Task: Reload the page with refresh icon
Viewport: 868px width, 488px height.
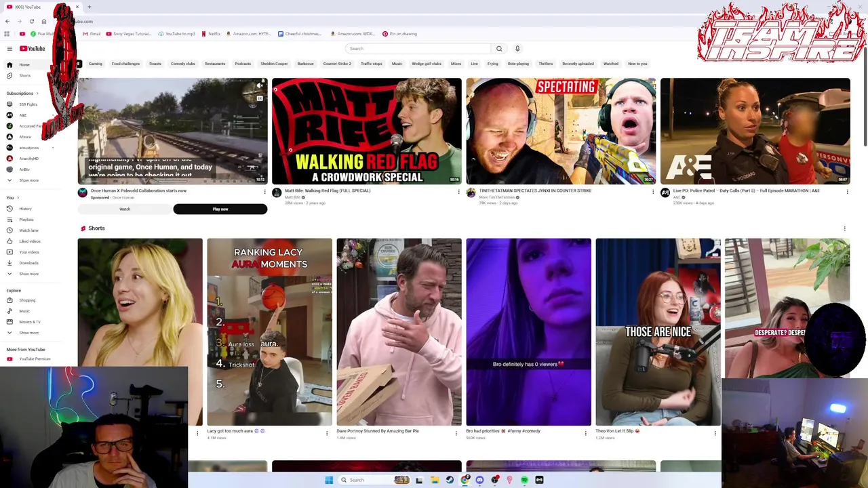Action: click(x=31, y=22)
